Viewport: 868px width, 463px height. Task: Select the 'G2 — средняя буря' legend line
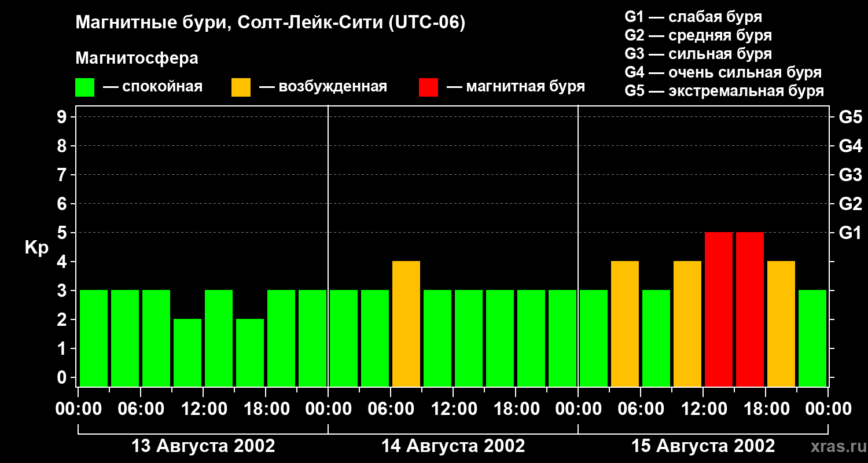pos(698,35)
